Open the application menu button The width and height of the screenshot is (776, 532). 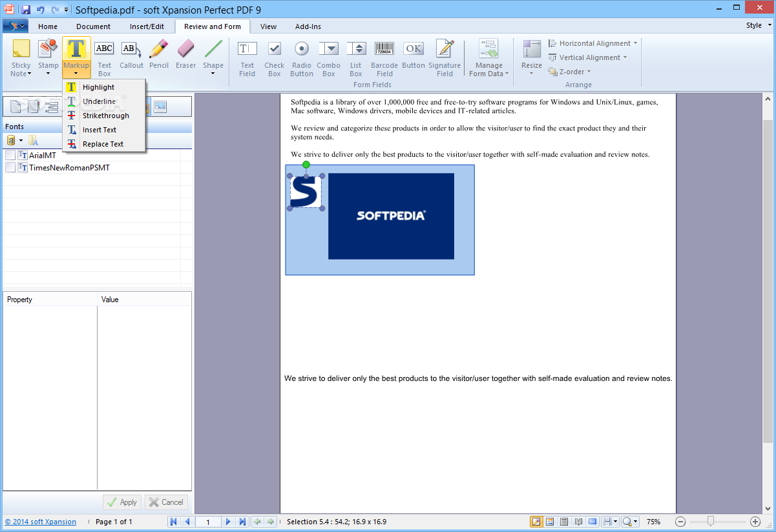coord(15,26)
